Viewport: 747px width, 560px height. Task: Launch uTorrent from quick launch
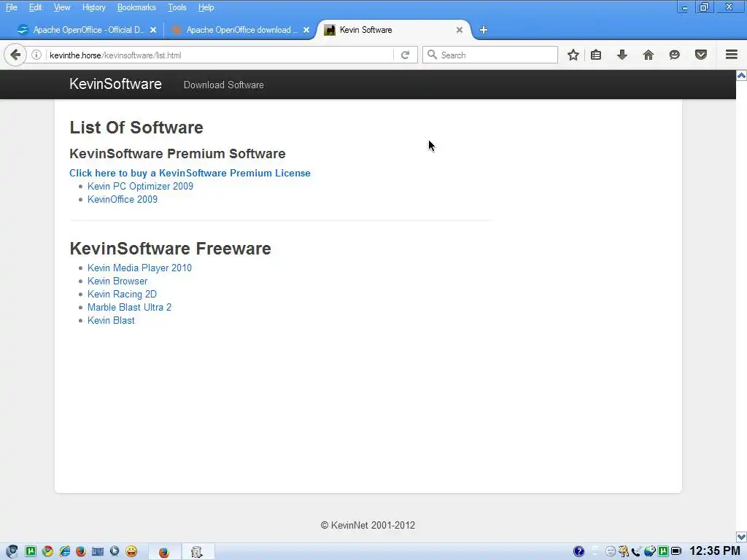[31, 551]
